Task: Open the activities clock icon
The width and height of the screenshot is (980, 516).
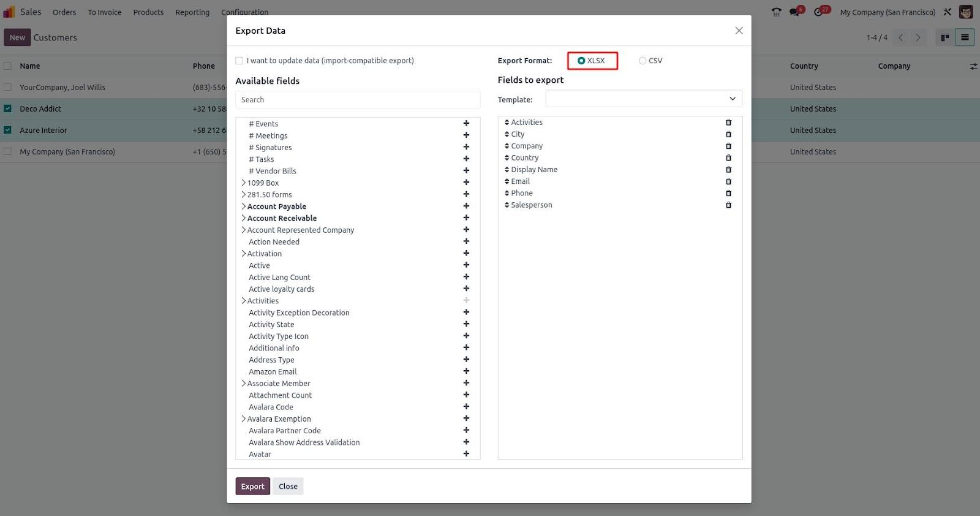Action: (819, 12)
